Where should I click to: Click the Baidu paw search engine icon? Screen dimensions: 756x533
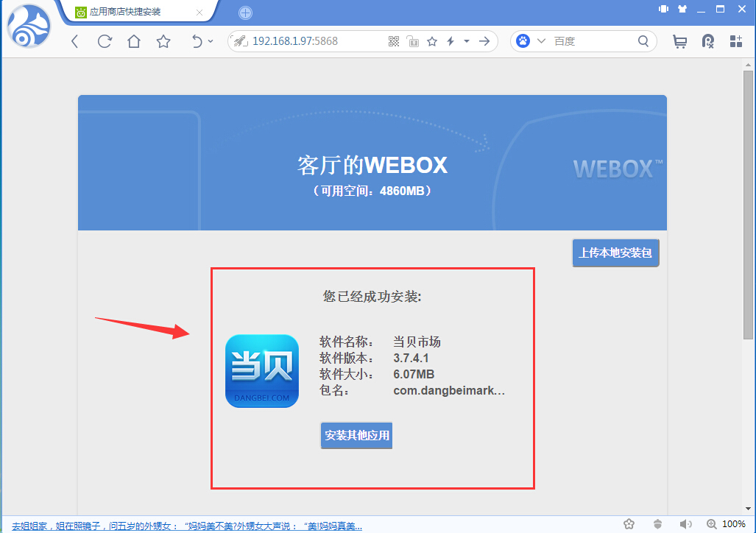(523, 41)
